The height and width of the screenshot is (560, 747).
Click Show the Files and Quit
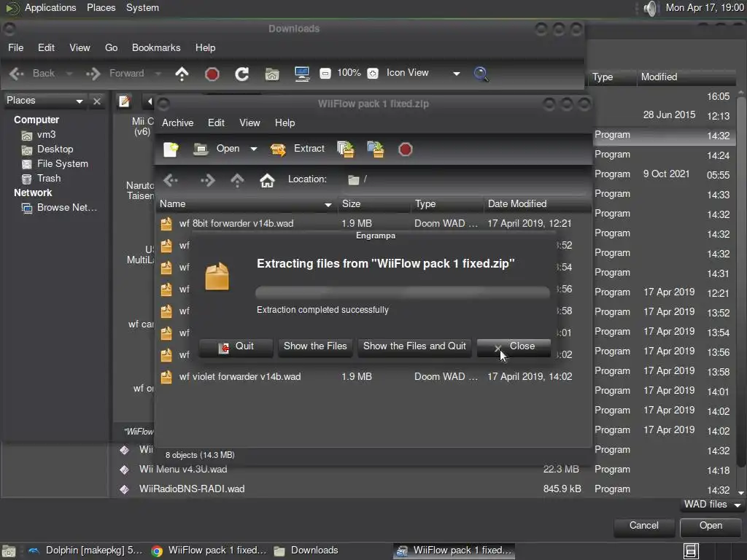click(x=414, y=347)
